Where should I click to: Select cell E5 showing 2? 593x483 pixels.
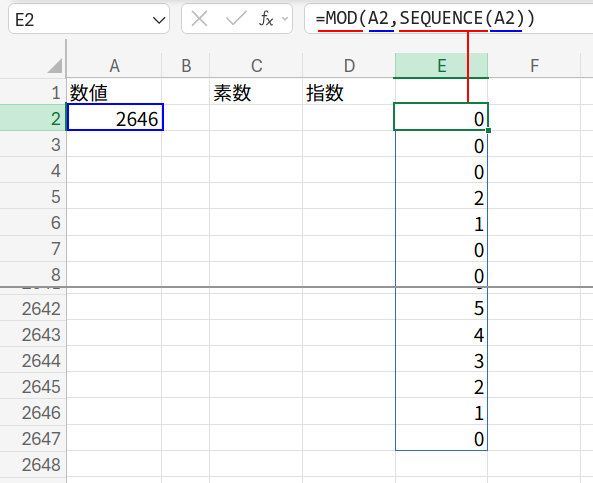point(441,196)
